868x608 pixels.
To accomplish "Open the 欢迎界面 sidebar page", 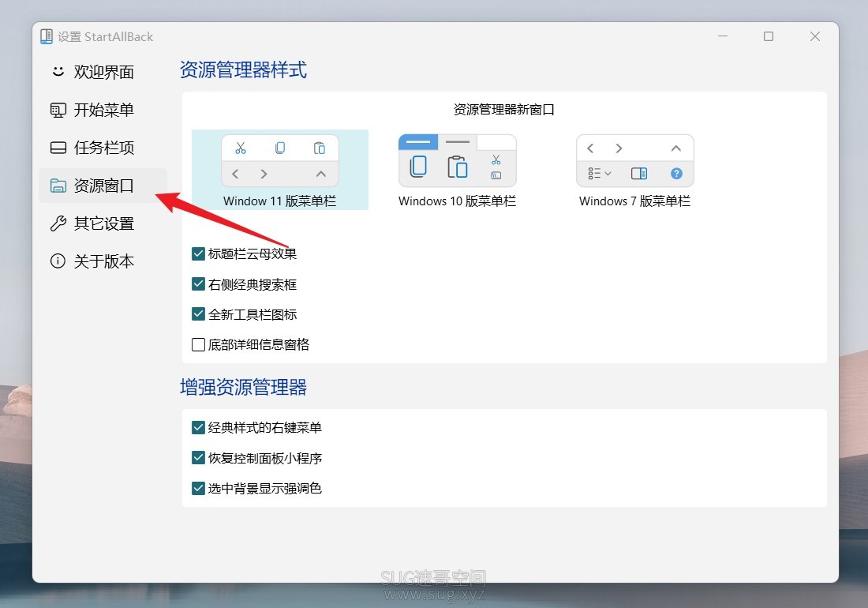I will point(103,72).
